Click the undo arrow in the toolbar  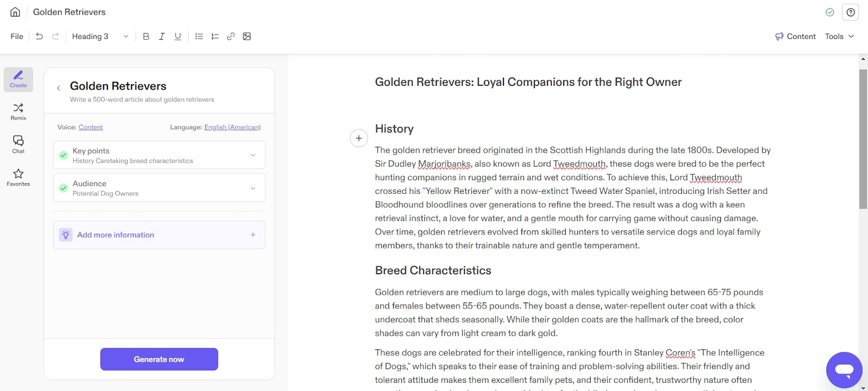[x=39, y=36]
